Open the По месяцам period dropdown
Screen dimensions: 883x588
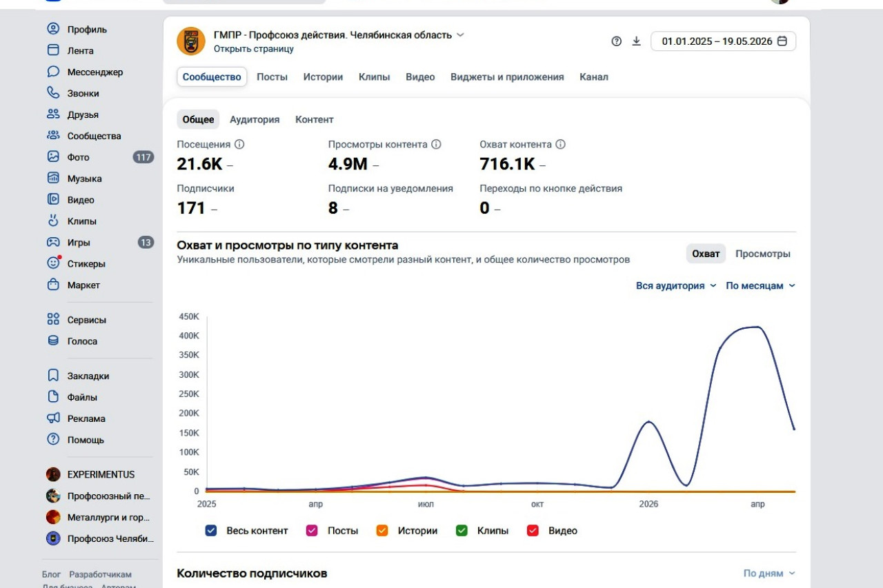[761, 285]
